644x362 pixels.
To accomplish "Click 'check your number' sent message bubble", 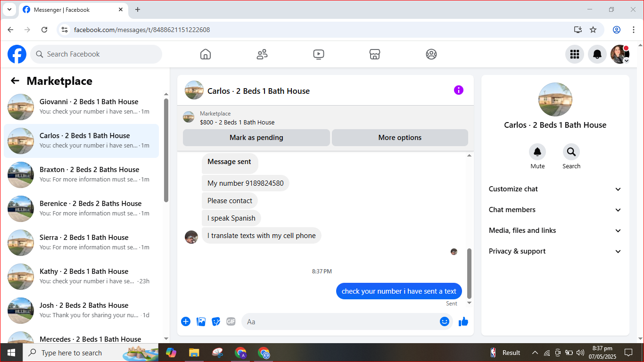I will pyautogui.click(x=399, y=291).
